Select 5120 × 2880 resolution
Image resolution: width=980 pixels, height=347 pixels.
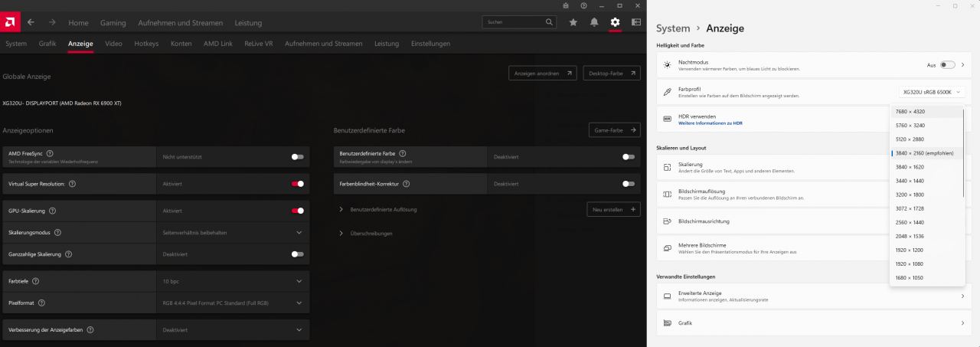pyautogui.click(x=926, y=139)
